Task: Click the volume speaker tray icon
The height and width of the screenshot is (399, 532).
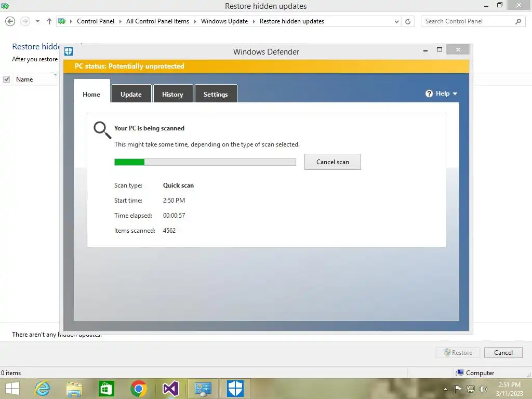Action: 483,389
